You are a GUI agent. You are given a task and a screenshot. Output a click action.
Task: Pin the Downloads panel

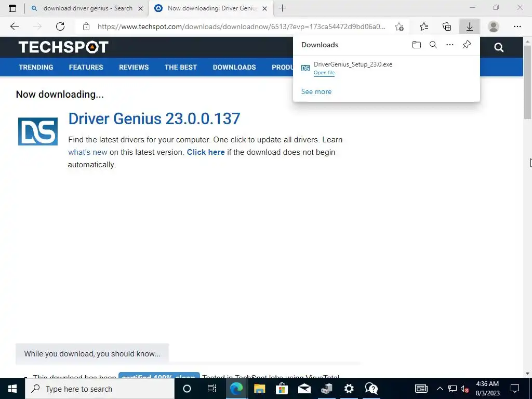(x=467, y=45)
